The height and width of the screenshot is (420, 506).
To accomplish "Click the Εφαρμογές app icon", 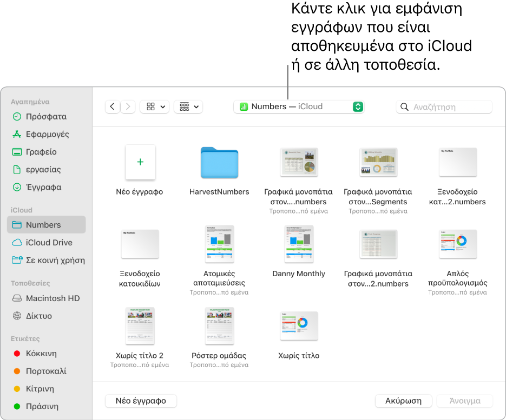I will [x=17, y=134].
